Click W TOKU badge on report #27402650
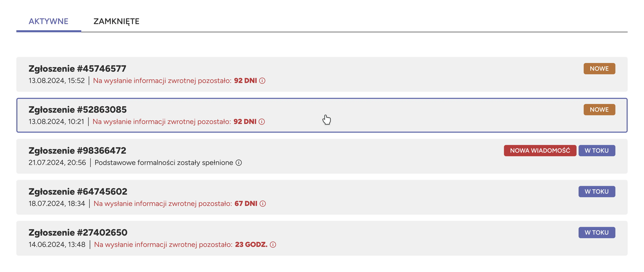Image resolution: width=644 pixels, height=272 pixels. 597,232
